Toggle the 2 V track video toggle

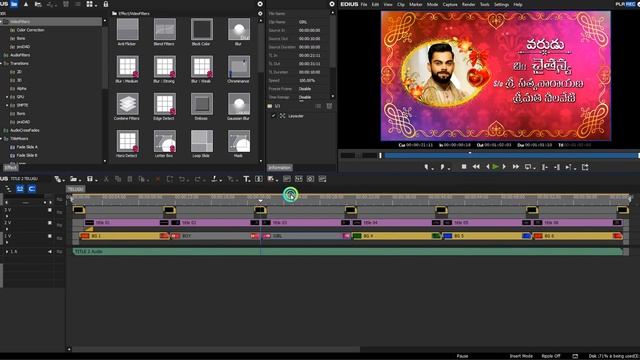(50, 223)
